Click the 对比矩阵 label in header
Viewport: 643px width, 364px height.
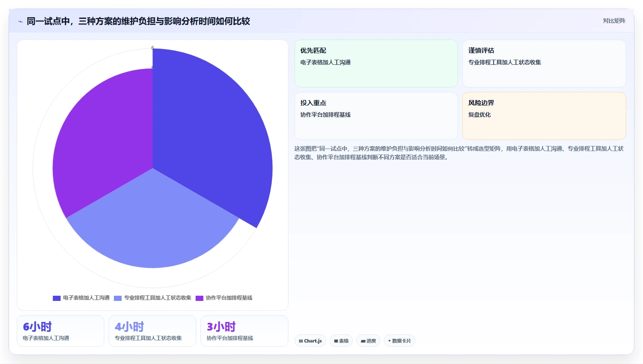pyautogui.click(x=614, y=21)
